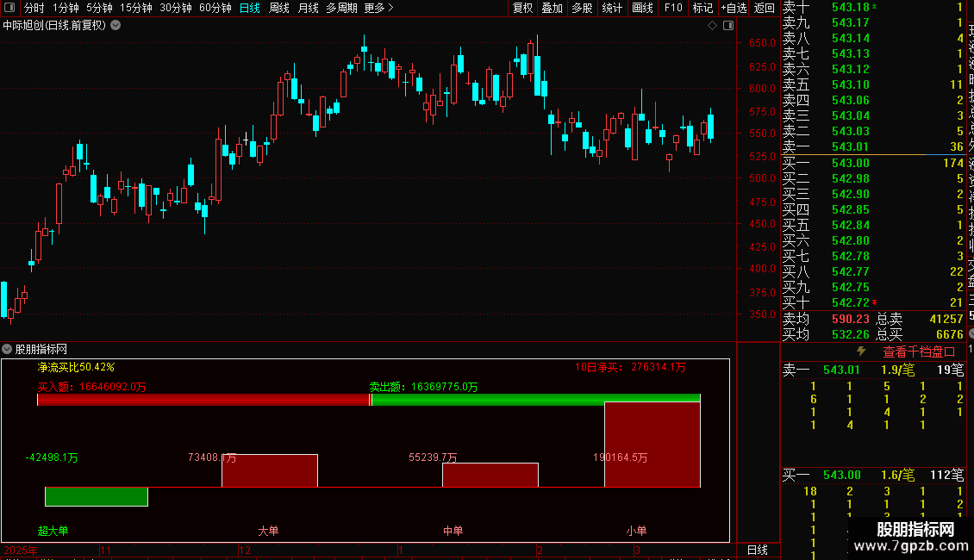The height and width of the screenshot is (560, 974).
Task: Switch to 周线 weekly chart
Action: point(279,8)
